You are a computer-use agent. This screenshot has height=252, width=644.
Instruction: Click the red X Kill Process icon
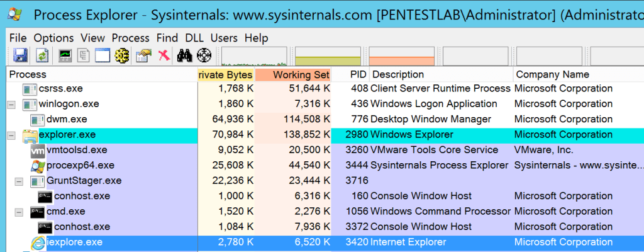pyautogui.click(x=164, y=56)
